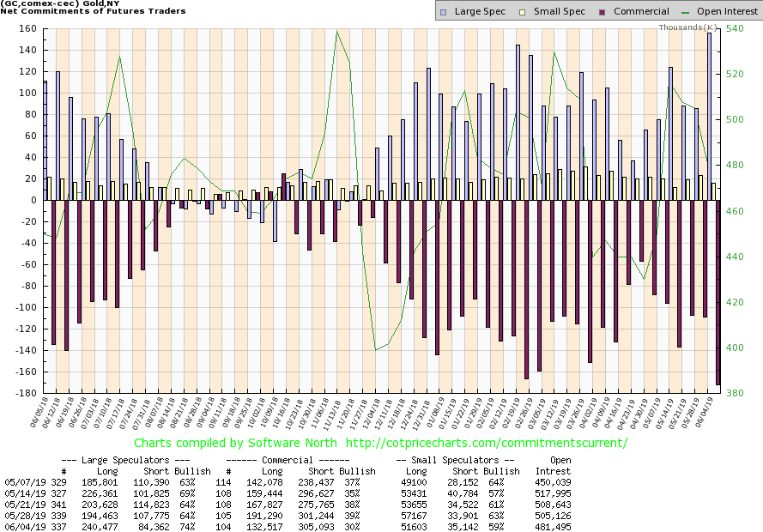The width and height of the screenshot is (763, 532).
Task: Click the 06/04/19 row in the data table
Action: pyautogui.click(x=20, y=526)
